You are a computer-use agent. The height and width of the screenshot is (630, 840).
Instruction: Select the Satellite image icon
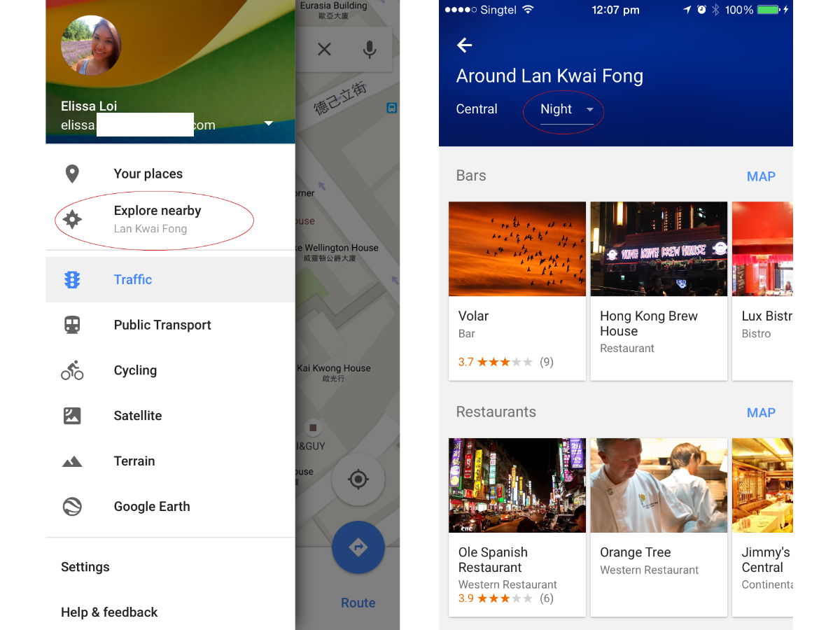(72, 416)
